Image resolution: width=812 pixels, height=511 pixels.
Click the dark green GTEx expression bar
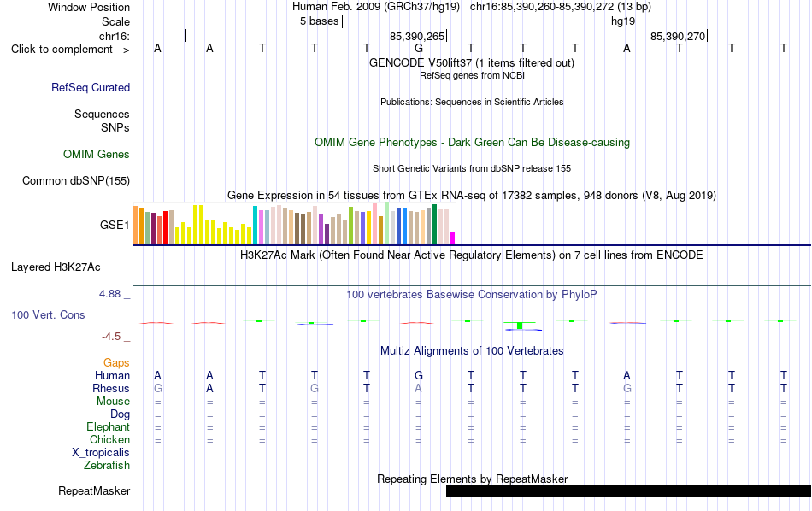pos(435,224)
